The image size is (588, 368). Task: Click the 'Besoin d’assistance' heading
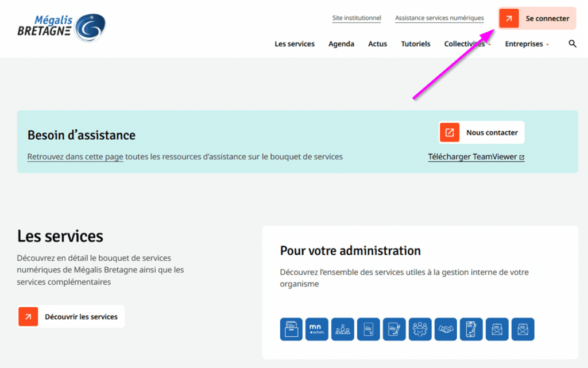point(82,135)
